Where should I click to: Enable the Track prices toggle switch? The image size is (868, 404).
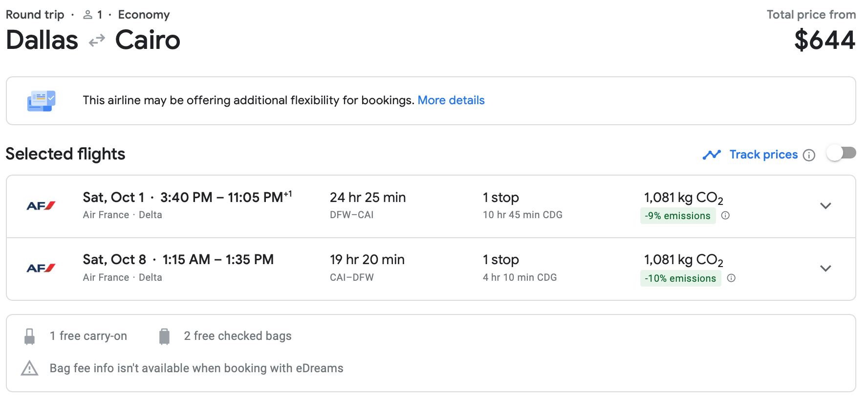pyautogui.click(x=841, y=154)
